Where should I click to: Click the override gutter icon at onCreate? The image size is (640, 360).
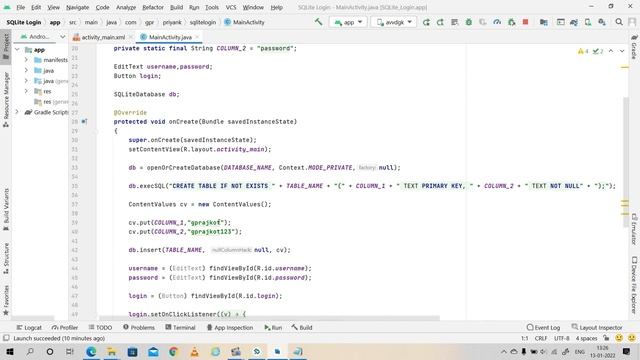tap(84, 121)
